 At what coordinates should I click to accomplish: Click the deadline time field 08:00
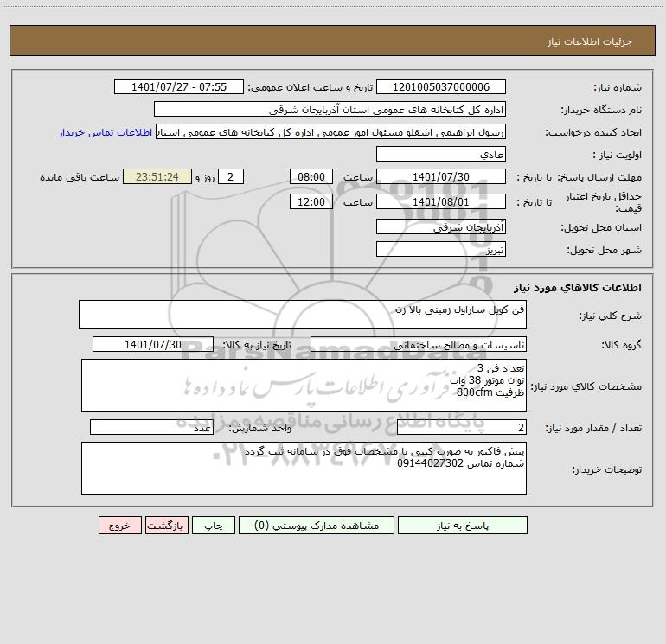point(311,177)
